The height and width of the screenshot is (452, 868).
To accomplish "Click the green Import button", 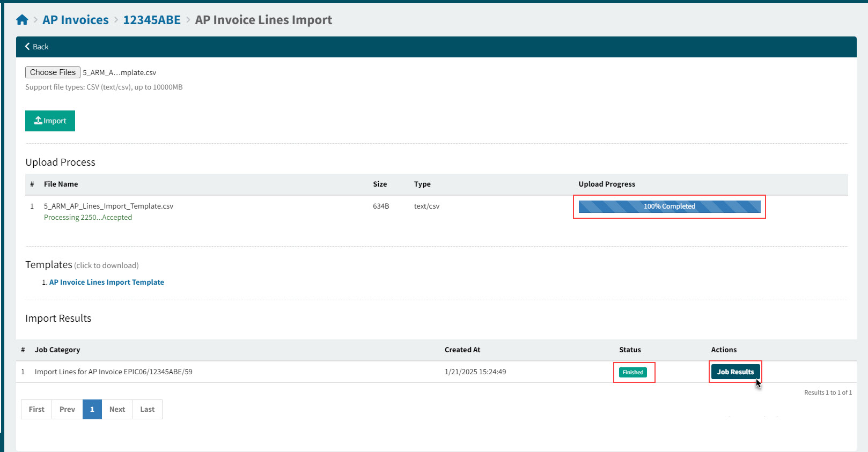I will (x=50, y=121).
